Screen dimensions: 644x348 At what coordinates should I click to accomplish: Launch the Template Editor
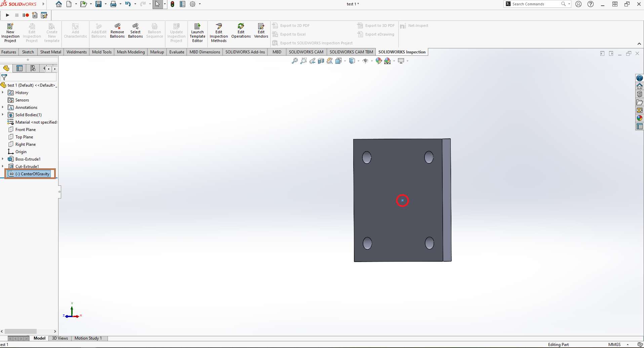[197, 32]
